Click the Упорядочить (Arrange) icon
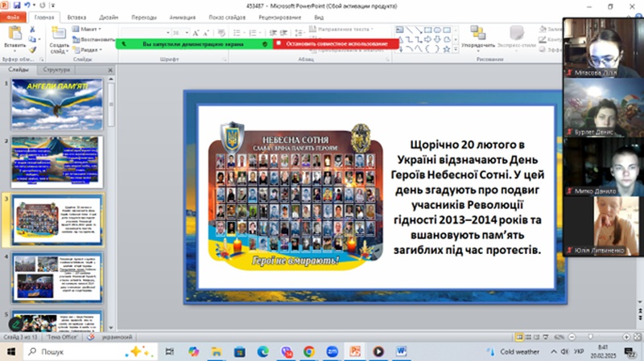This screenshot has height=361, width=644. (x=478, y=36)
